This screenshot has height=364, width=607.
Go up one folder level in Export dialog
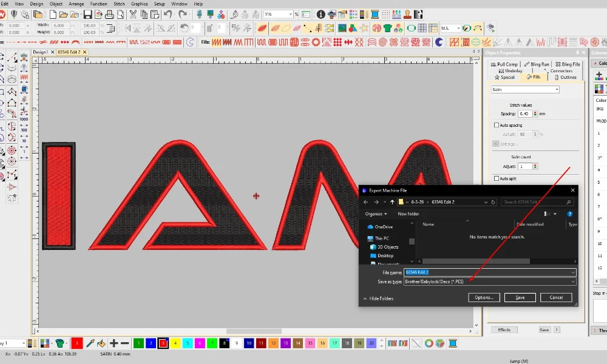392,202
